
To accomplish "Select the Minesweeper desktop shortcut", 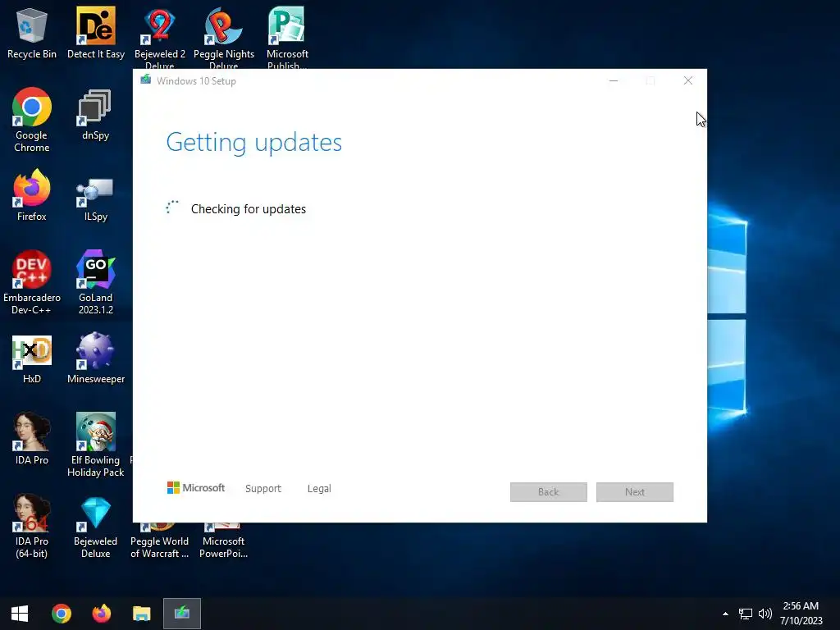I will [x=95, y=358].
